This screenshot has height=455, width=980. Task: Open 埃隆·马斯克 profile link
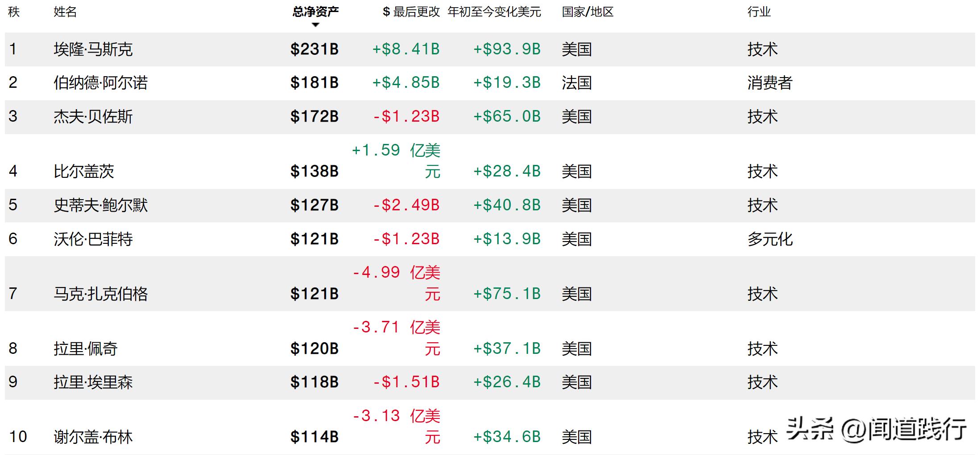click(x=93, y=49)
